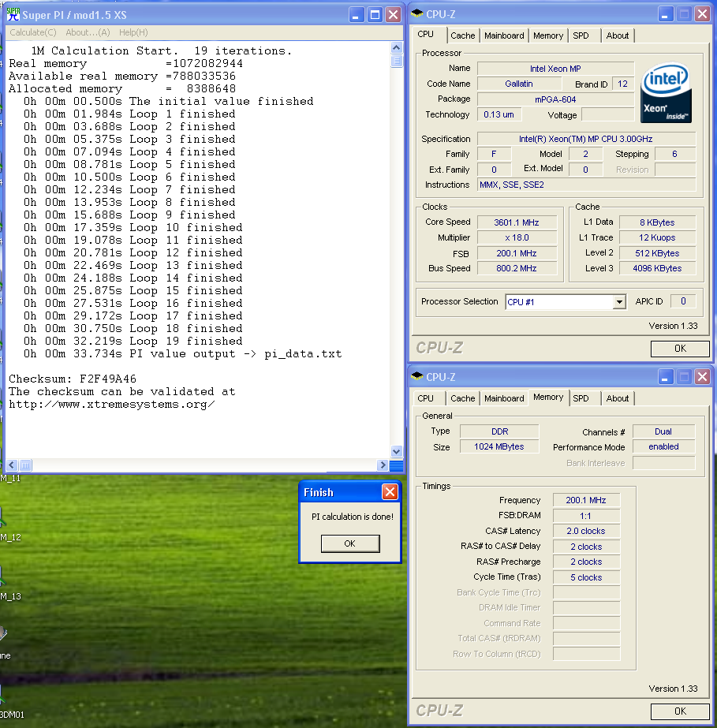Image resolution: width=717 pixels, height=728 pixels.
Task: Click the Bus Speed value 800.2 MHz
Action: pos(517,268)
